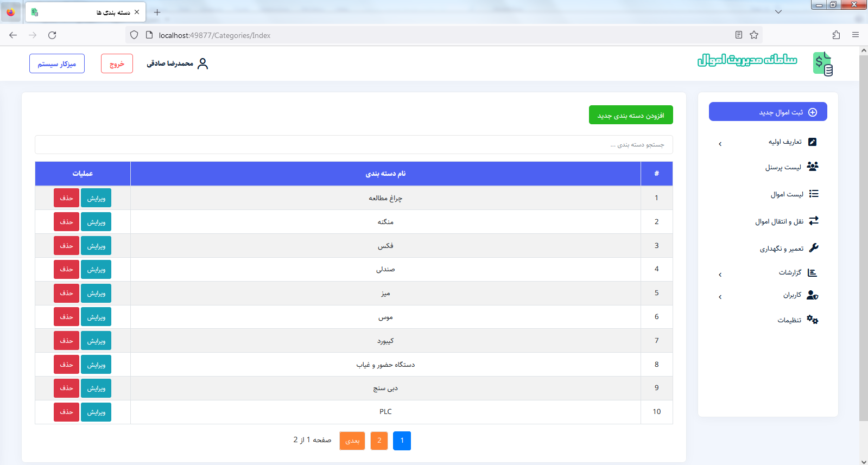Click the user profile icon in header
Image resolution: width=868 pixels, height=465 pixels.
(202, 64)
